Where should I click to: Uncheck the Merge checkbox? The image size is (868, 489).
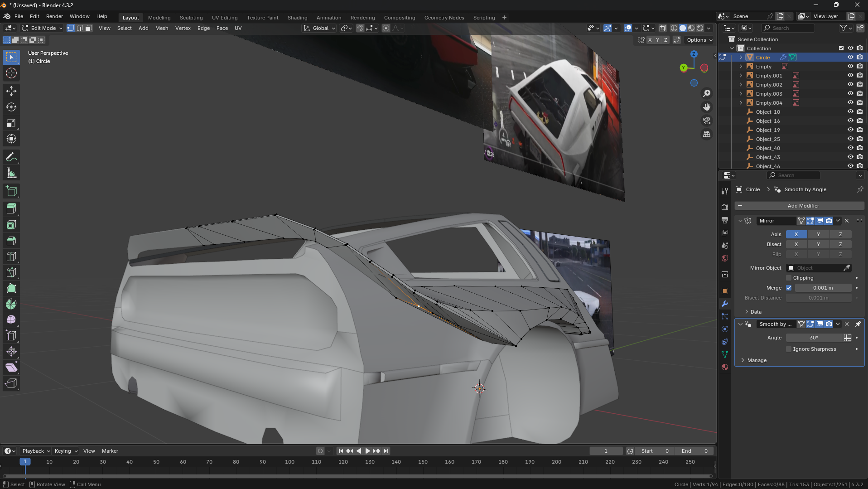coord(789,288)
